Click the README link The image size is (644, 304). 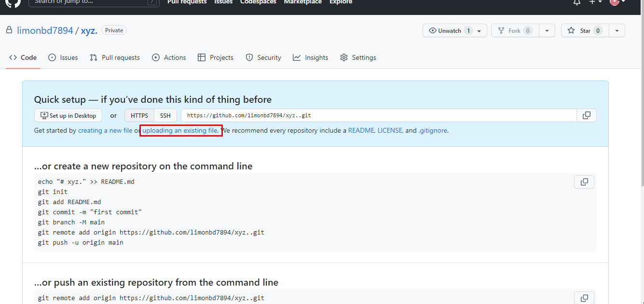point(361,130)
